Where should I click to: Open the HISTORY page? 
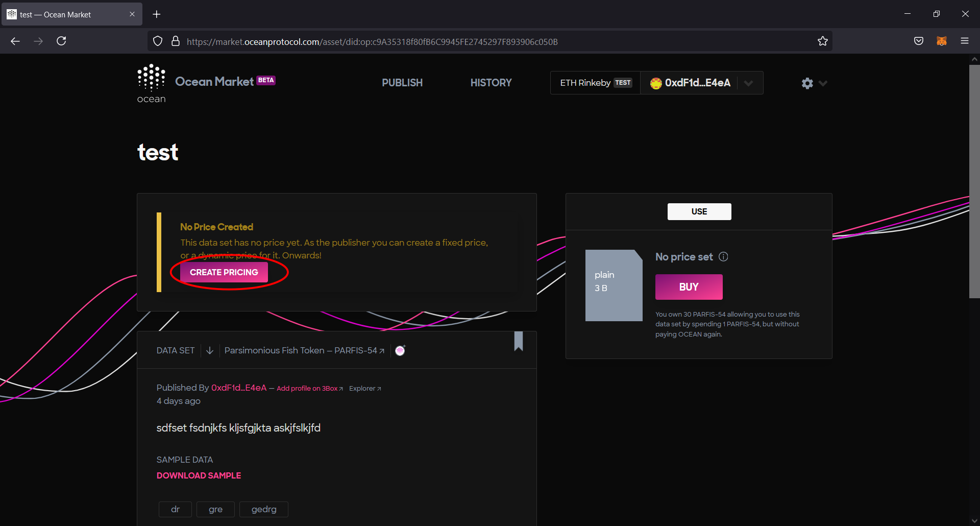pyautogui.click(x=491, y=83)
